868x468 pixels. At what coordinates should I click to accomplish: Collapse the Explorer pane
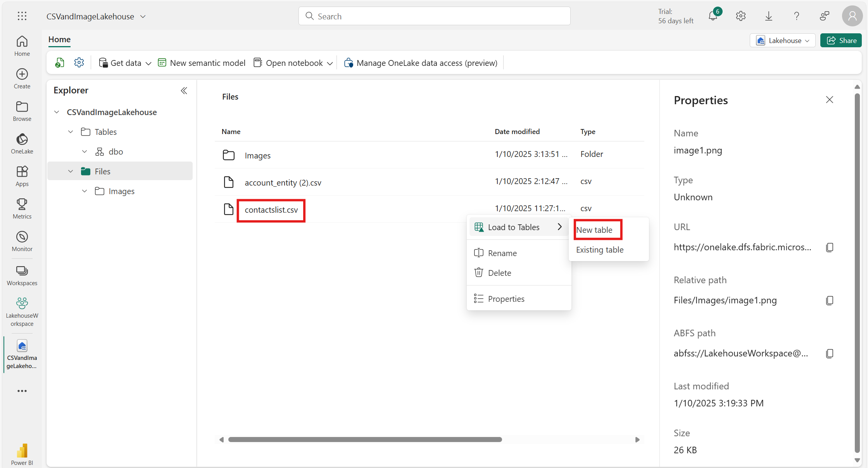click(184, 90)
